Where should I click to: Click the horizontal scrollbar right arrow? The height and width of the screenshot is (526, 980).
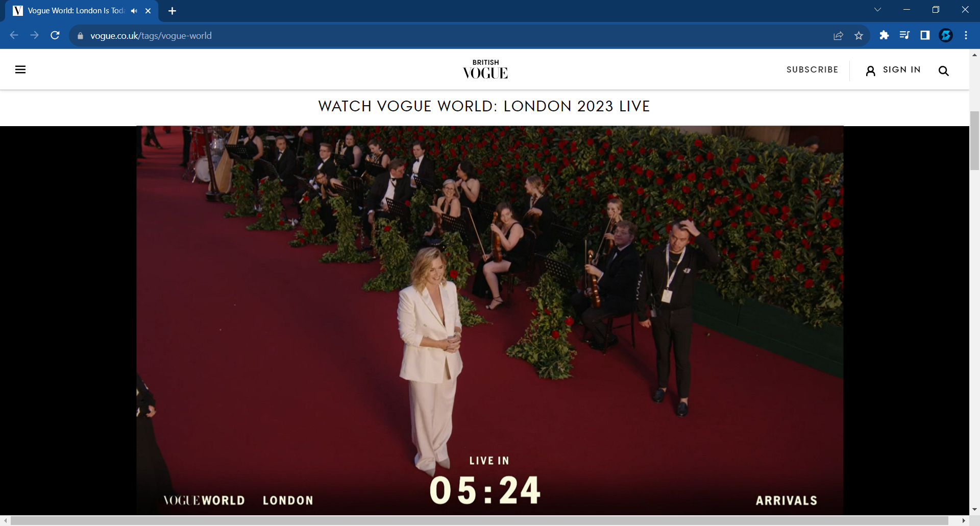pos(964,520)
